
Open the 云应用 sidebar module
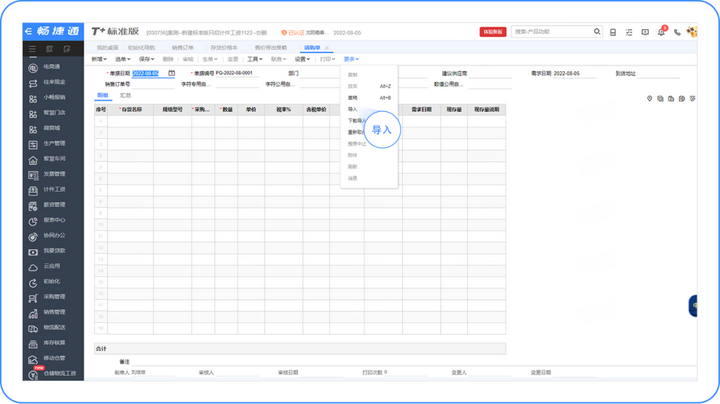[45, 267]
